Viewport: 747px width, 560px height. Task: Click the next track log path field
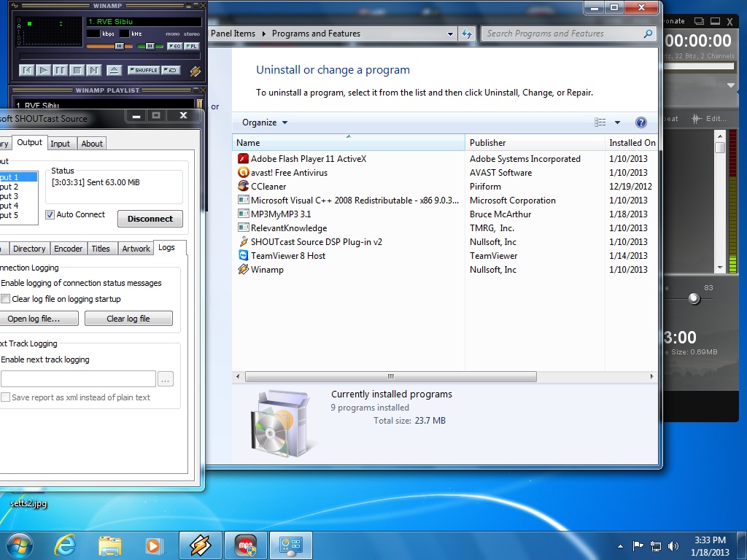click(78, 379)
